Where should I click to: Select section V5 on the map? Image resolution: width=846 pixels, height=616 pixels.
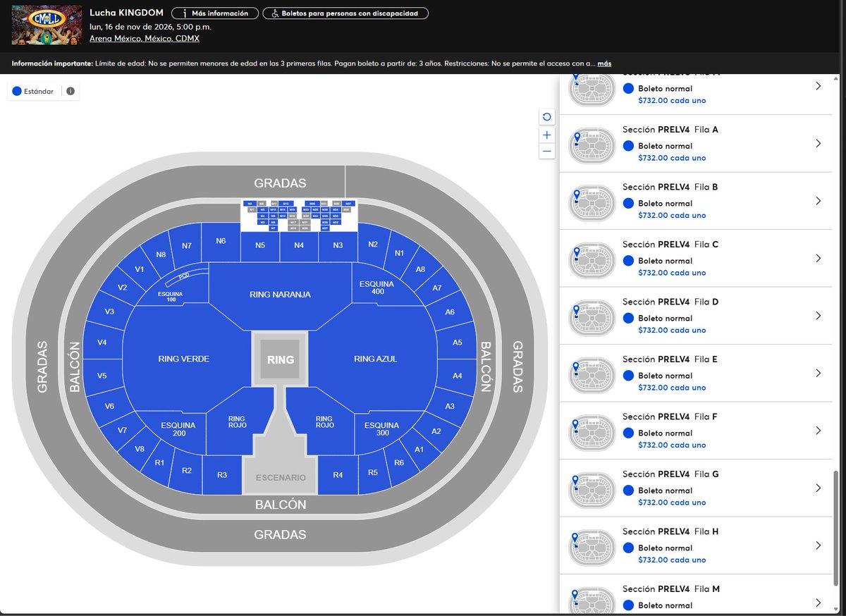(102, 376)
